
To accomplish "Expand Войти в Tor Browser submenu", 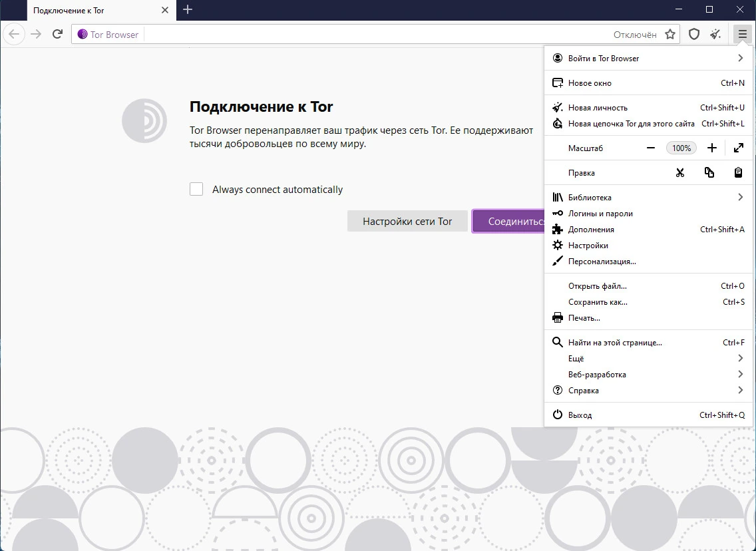I will click(x=648, y=59).
